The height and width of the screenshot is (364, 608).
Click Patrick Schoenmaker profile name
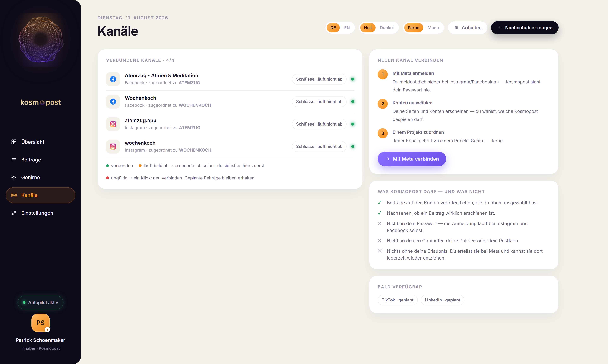pos(41,340)
